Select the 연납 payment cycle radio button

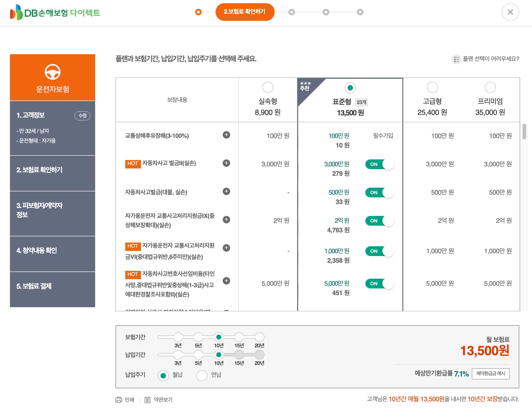click(x=202, y=376)
